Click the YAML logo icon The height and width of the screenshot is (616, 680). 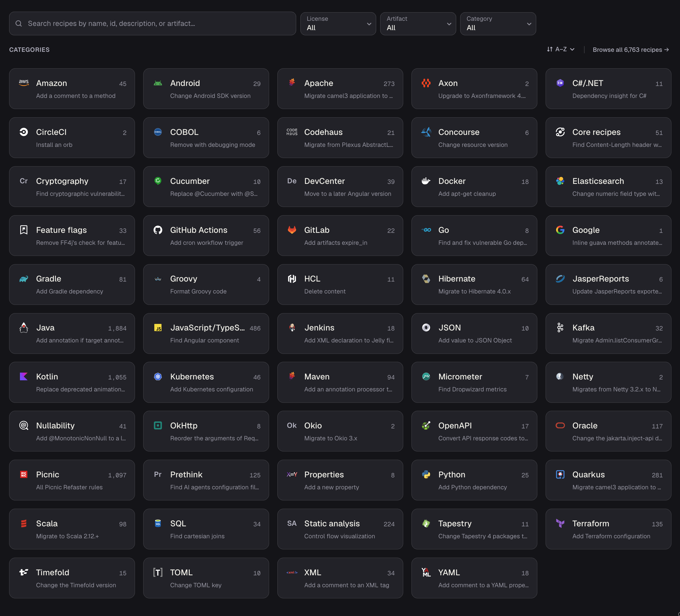pyautogui.click(x=426, y=572)
